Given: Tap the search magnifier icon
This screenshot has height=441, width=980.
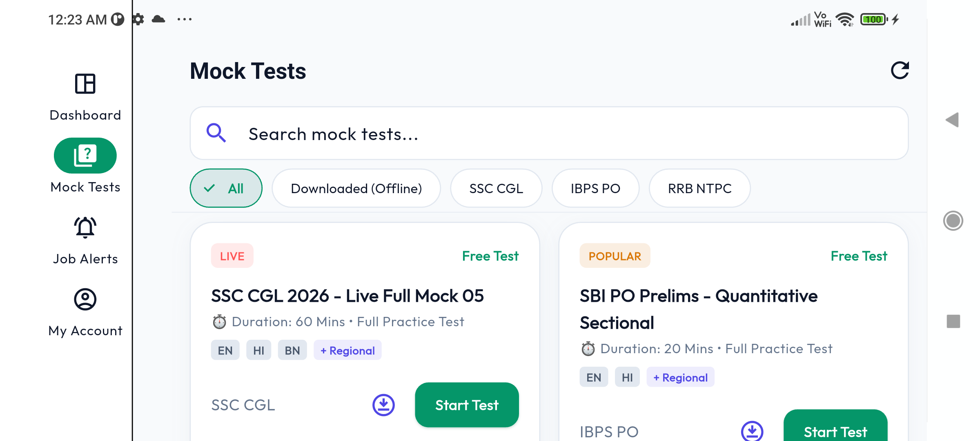Looking at the screenshot, I should click(216, 133).
